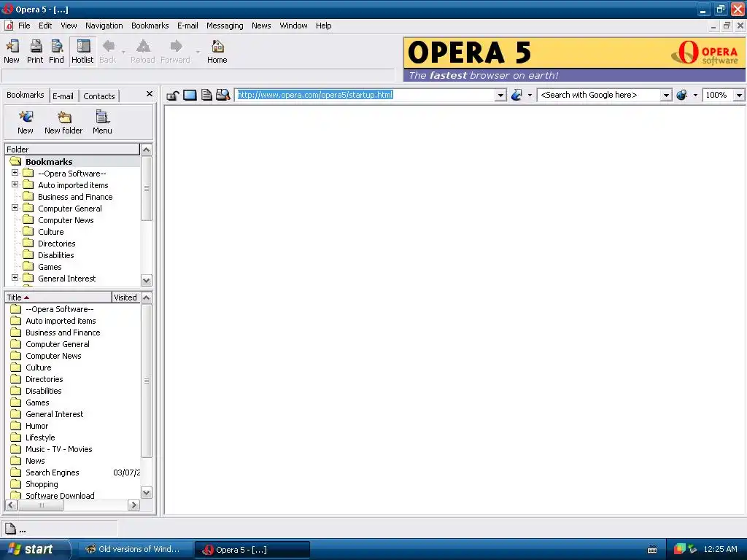Open the Google search history dropdown
The width and height of the screenshot is (747, 560).
point(666,96)
